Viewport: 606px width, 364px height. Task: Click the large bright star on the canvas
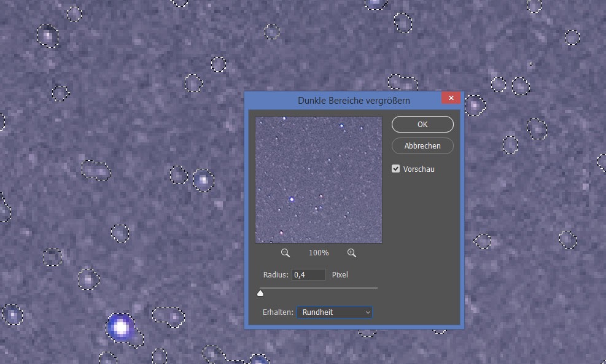coord(121,327)
